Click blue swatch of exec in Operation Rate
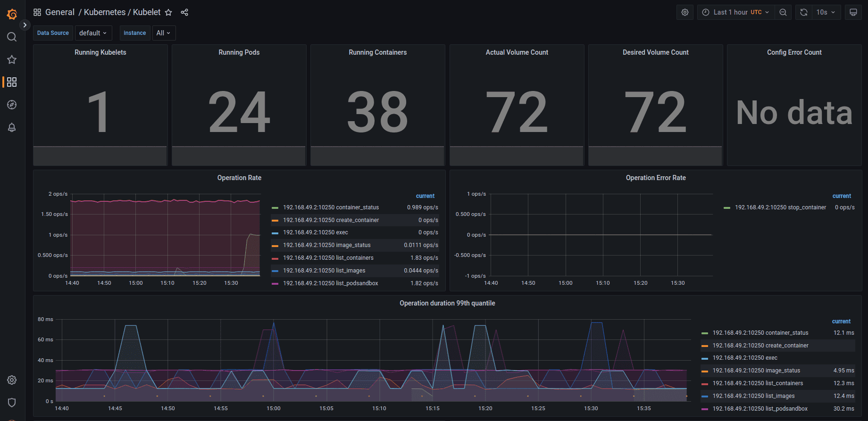Viewport: 868px width, 421px height. (x=275, y=233)
